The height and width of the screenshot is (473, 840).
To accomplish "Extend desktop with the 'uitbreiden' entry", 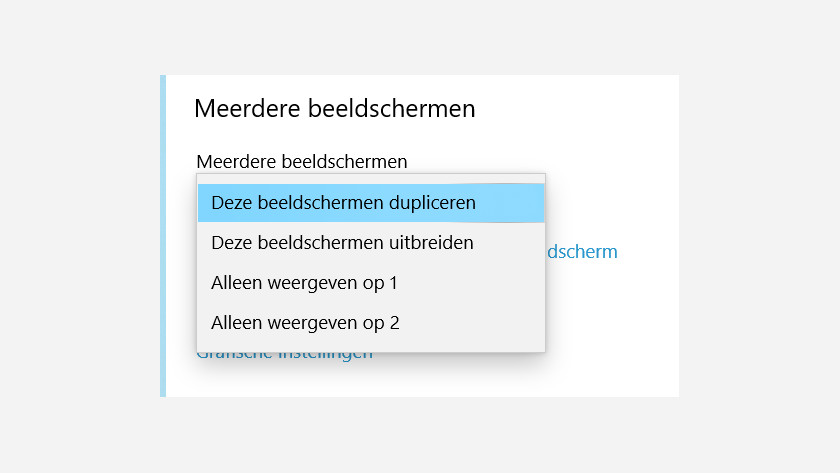I will 371,243.
